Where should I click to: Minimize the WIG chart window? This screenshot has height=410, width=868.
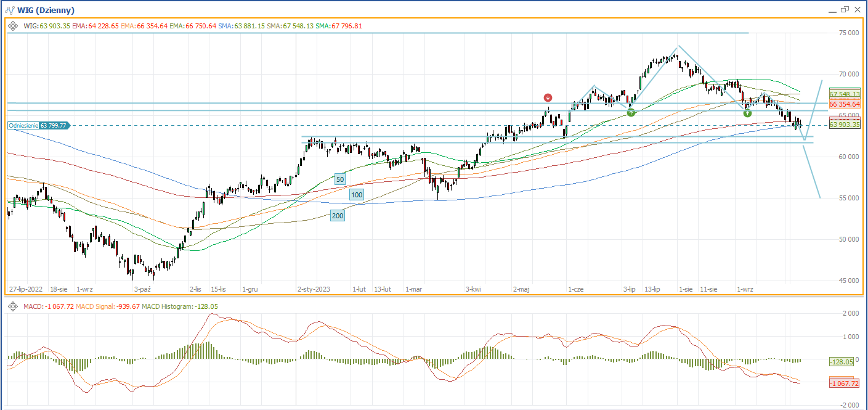(830, 10)
